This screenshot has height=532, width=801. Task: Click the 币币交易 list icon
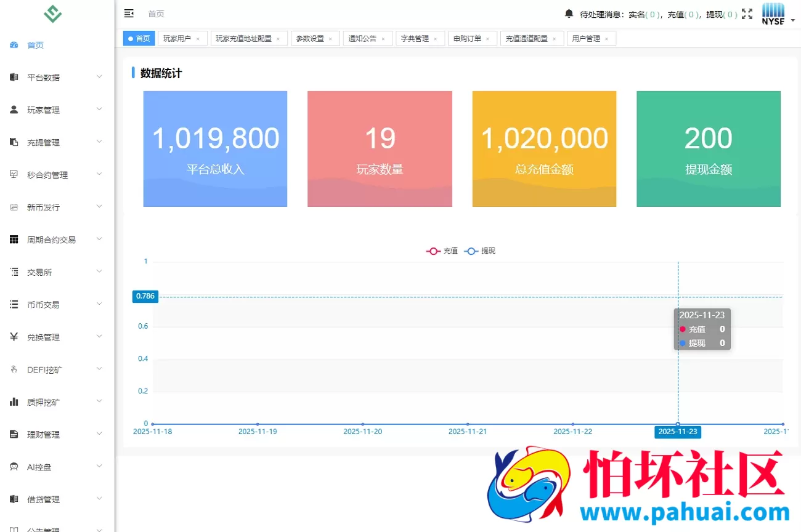(14, 304)
